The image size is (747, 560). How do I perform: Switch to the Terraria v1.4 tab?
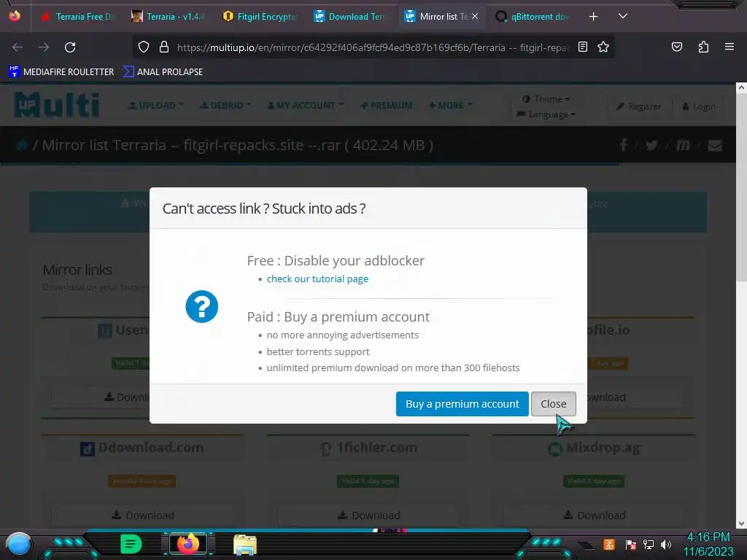coord(169,17)
